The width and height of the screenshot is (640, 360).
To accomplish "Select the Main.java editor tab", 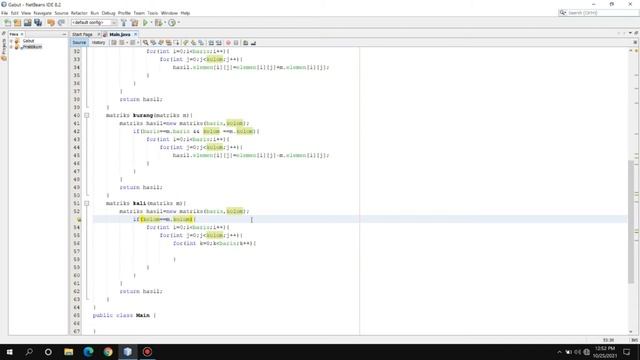I will [x=120, y=34].
